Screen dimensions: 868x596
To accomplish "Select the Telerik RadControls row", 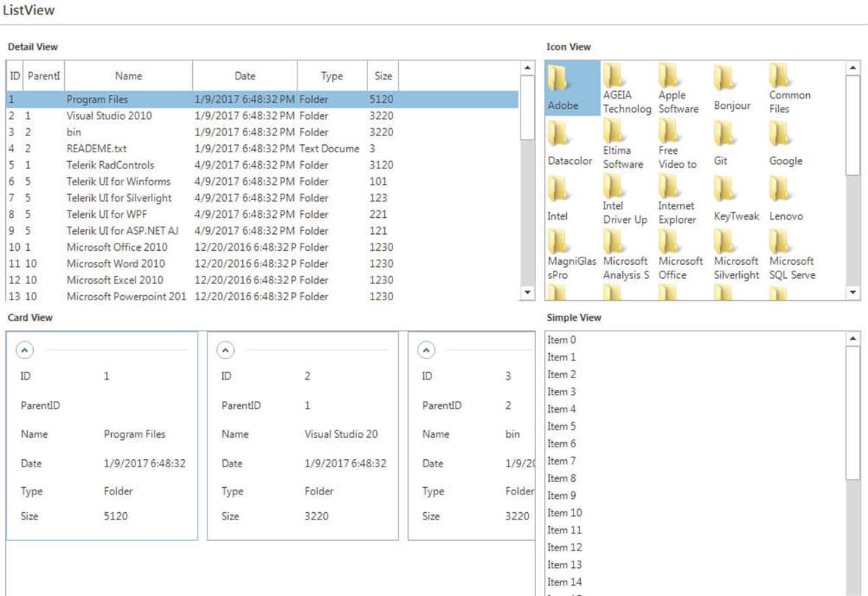I will (262, 165).
